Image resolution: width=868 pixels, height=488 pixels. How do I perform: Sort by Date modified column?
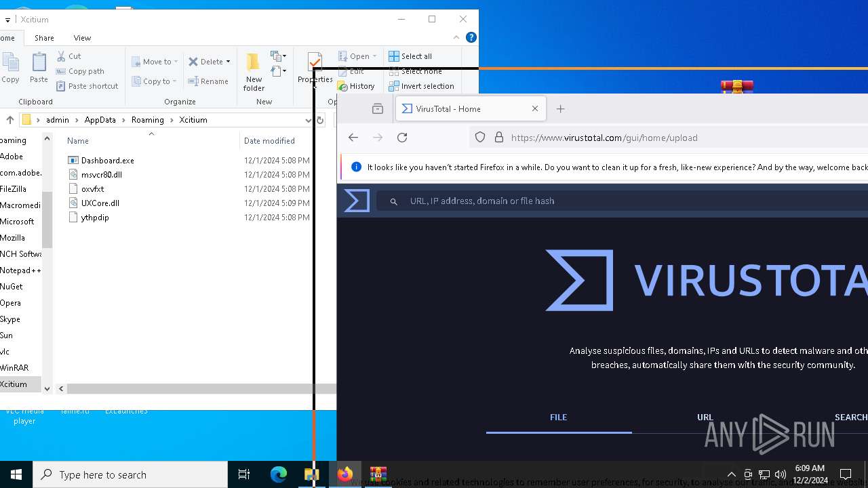point(269,141)
